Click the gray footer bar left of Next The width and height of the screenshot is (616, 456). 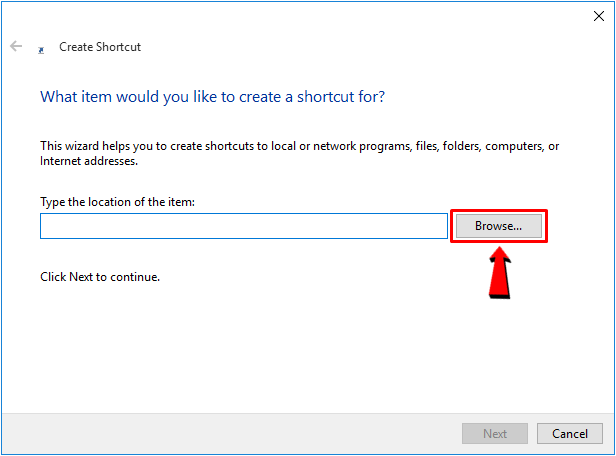coord(230,434)
